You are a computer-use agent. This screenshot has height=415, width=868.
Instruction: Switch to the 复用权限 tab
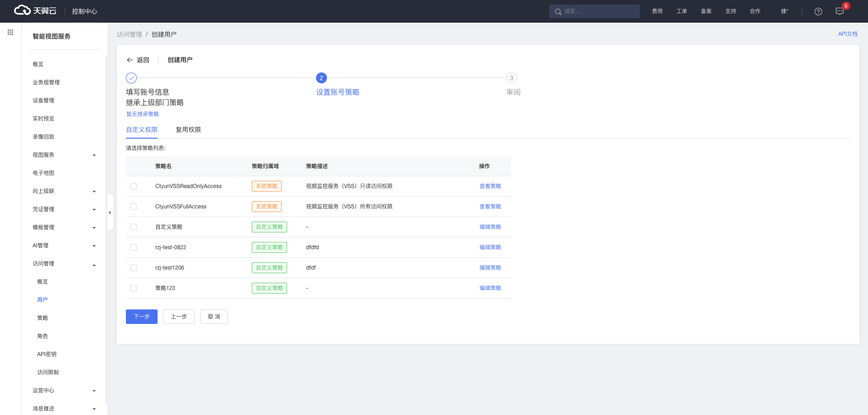point(188,130)
